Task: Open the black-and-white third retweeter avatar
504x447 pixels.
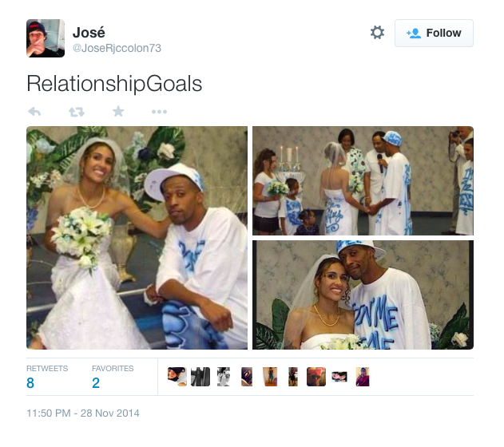Action: pos(224,377)
